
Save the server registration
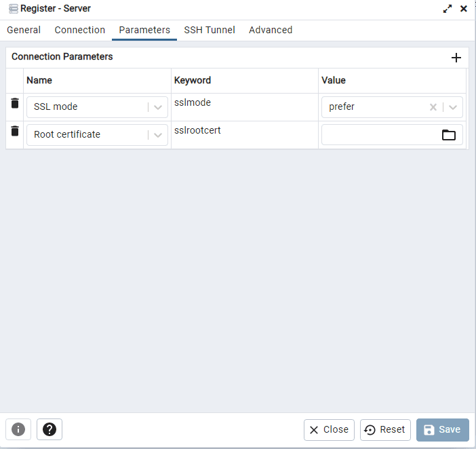(442, 429)
